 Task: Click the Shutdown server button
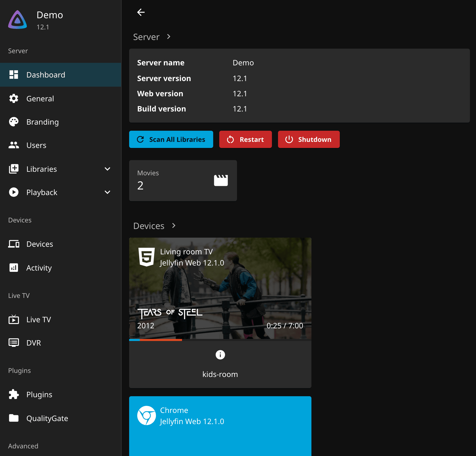click(x=309, y=139)
